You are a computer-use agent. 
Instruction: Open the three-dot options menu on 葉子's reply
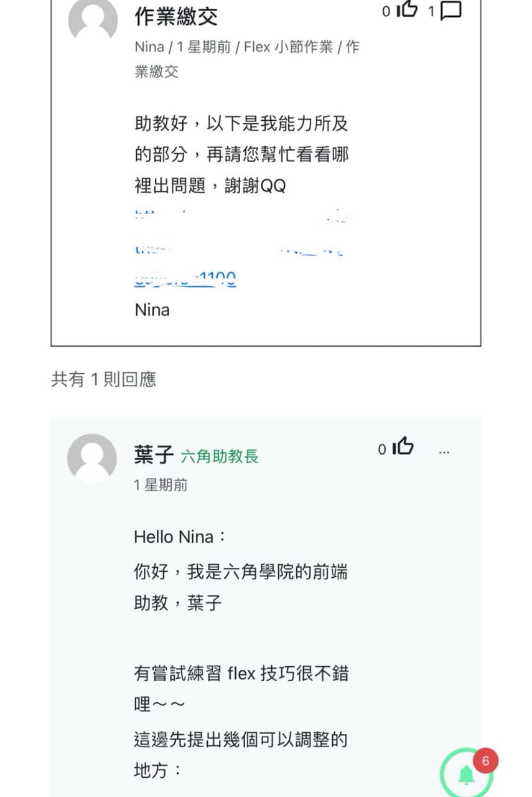coord(444,453)
